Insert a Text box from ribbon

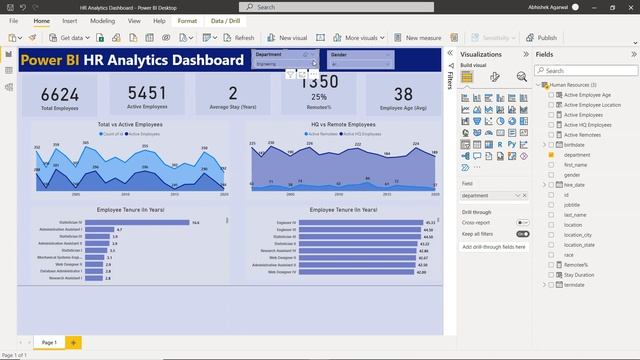point(320,38)
